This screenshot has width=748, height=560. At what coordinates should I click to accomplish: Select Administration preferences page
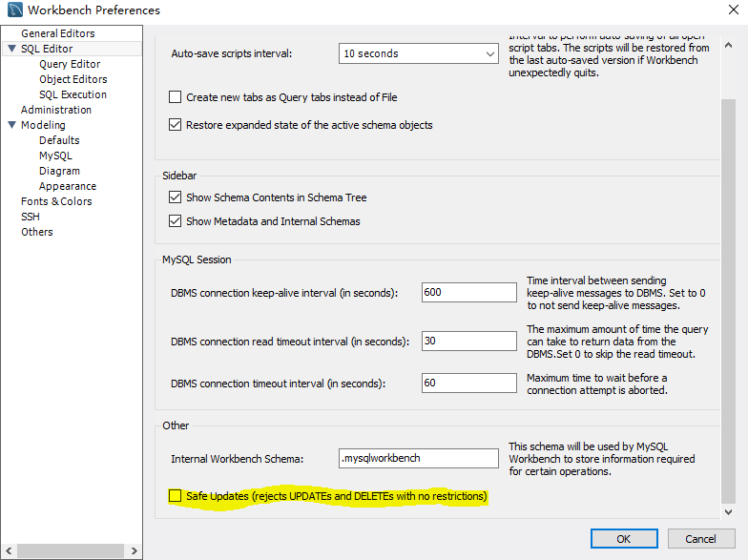coord(55,110)
